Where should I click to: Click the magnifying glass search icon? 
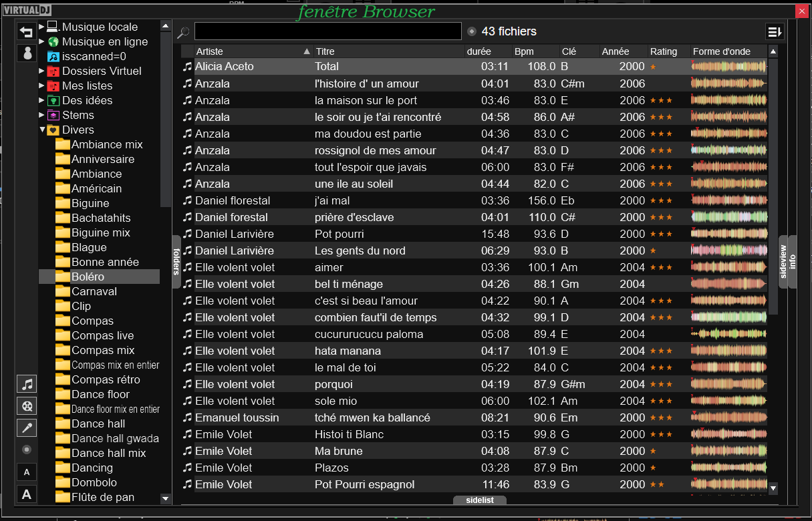(x=183, y=32)
